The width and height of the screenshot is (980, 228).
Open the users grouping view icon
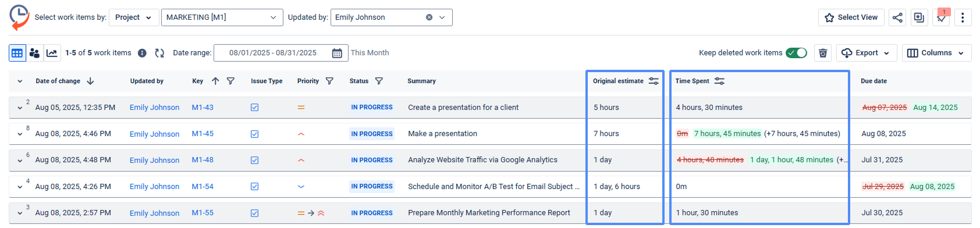point(34,53)
